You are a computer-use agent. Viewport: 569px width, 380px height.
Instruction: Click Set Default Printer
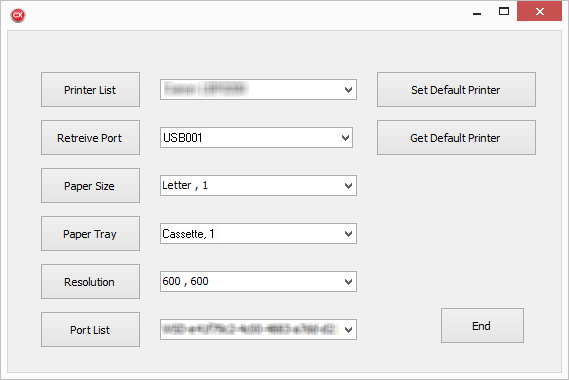pyautogui.click(x=456, y=90)
